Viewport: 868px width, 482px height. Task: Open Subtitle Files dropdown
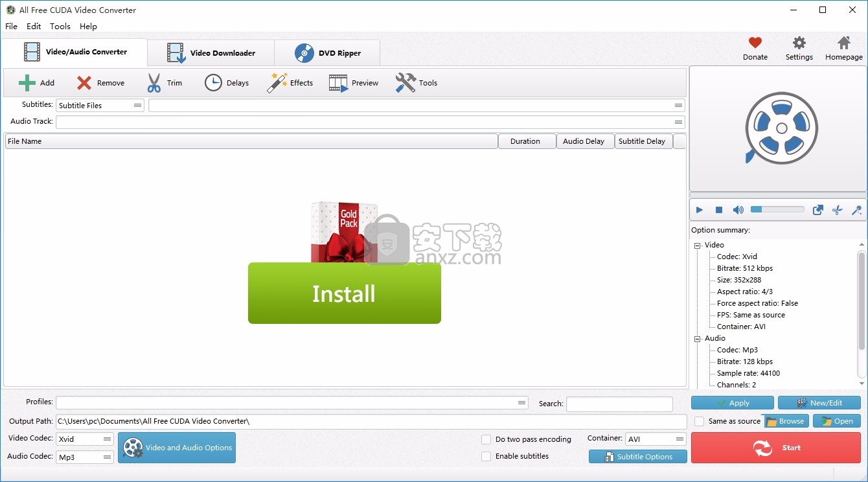[100, 106]
